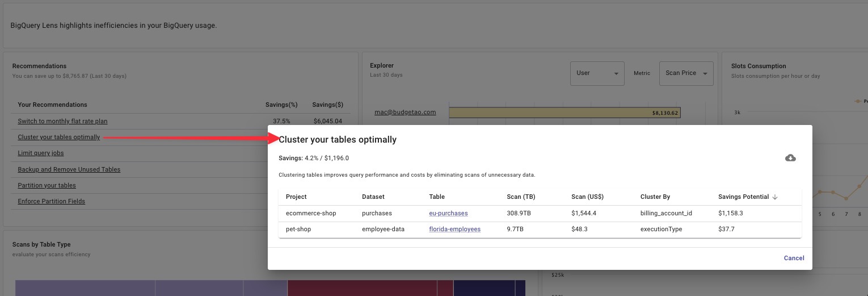This screenshot has width=868, height=296.
Task: Click Savings Potential column header
Action: 743,197
